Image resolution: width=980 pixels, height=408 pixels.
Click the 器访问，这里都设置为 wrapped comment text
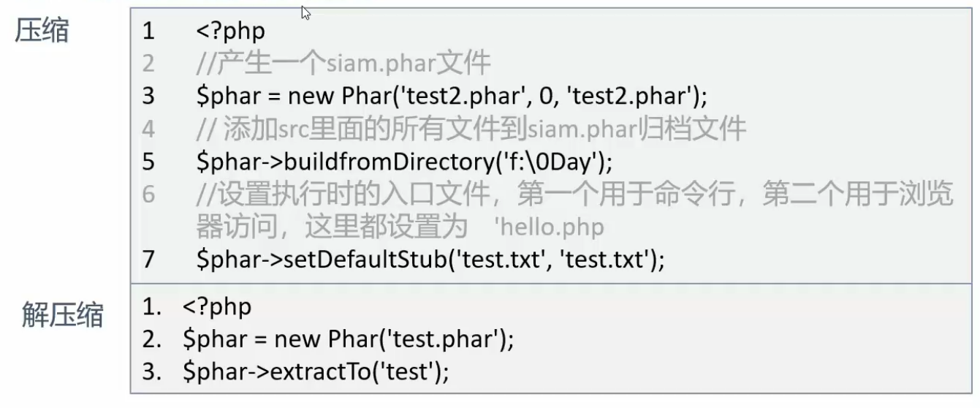click(332, 227)
